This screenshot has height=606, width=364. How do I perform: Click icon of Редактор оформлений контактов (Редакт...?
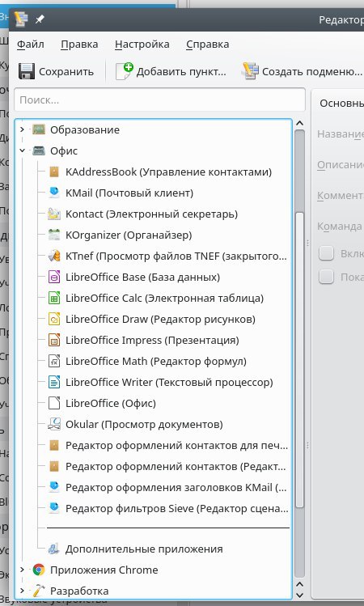(54, 466)
